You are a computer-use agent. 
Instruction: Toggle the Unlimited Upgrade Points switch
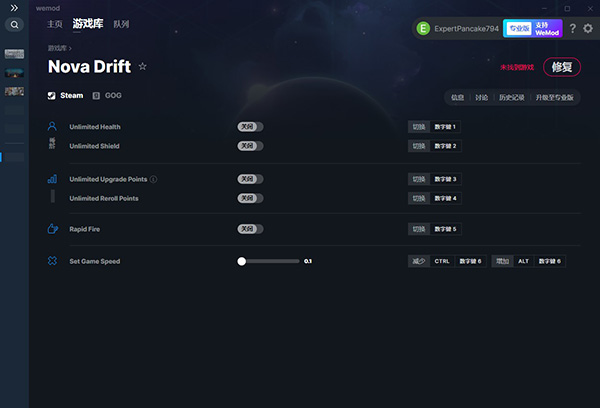click(250, 179)
